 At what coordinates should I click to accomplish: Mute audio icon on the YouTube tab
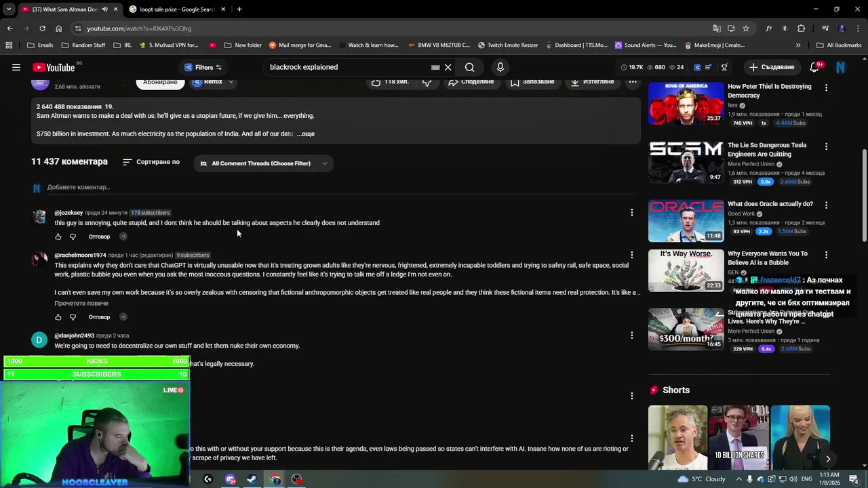pos(104,9)
